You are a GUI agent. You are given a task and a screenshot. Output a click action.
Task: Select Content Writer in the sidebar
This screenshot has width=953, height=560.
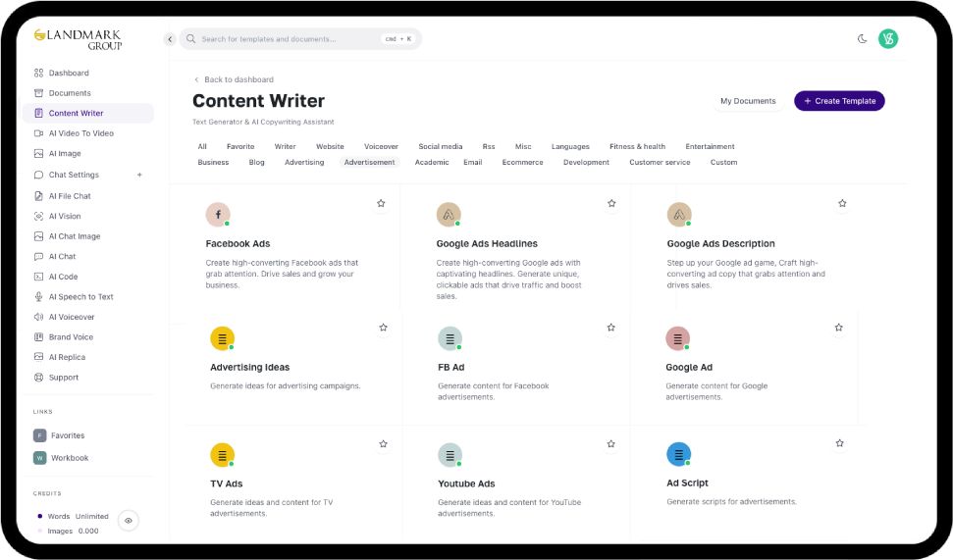[88, 113]
